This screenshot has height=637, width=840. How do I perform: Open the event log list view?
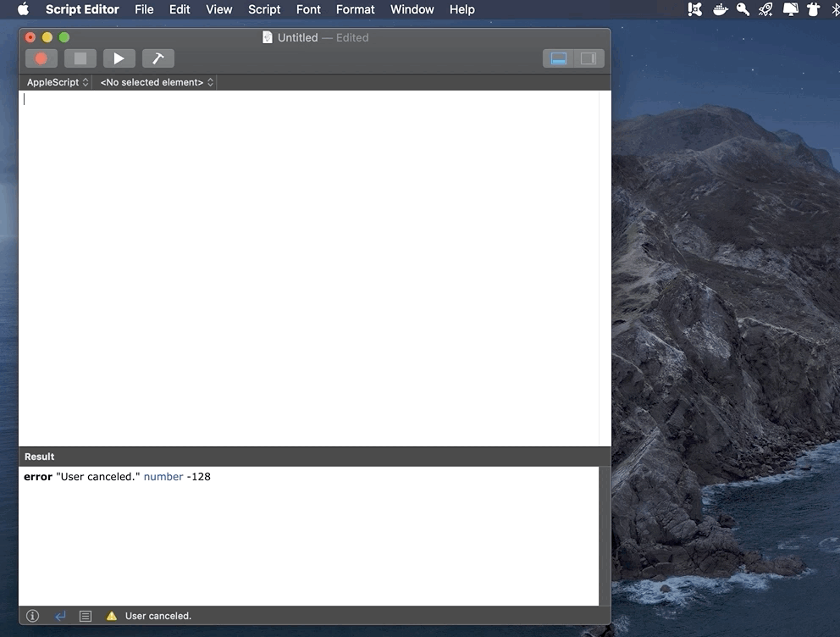click(85, 616)
